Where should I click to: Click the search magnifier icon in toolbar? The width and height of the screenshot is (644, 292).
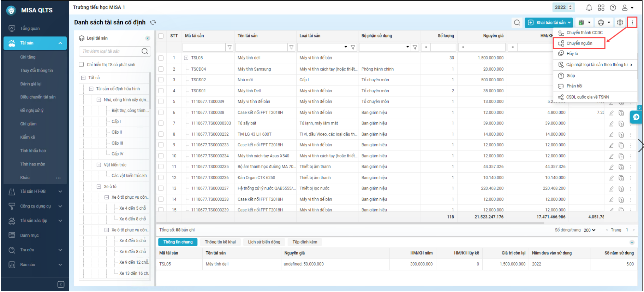[517, 23]
